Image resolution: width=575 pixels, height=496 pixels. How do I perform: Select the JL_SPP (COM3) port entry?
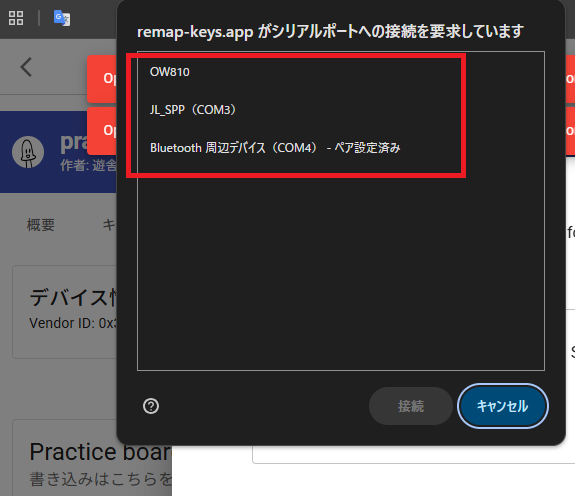pos(341,110)
